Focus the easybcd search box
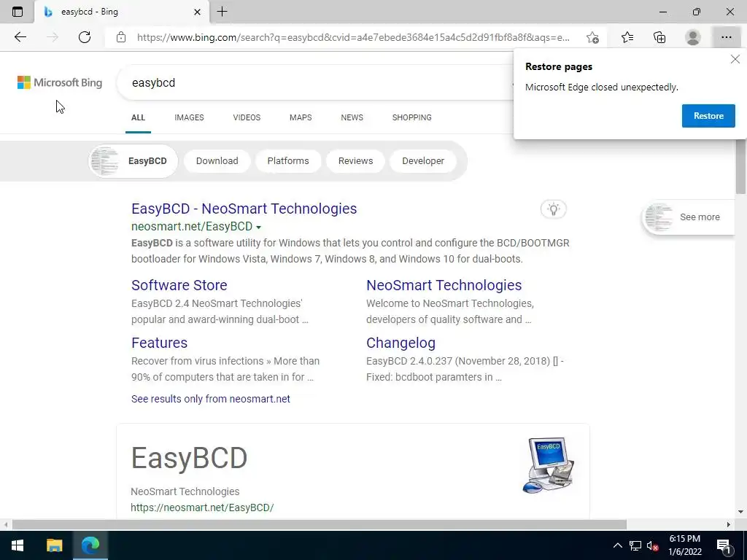The image size is (747, 560). pyautogui.click(x=314, y=82)
